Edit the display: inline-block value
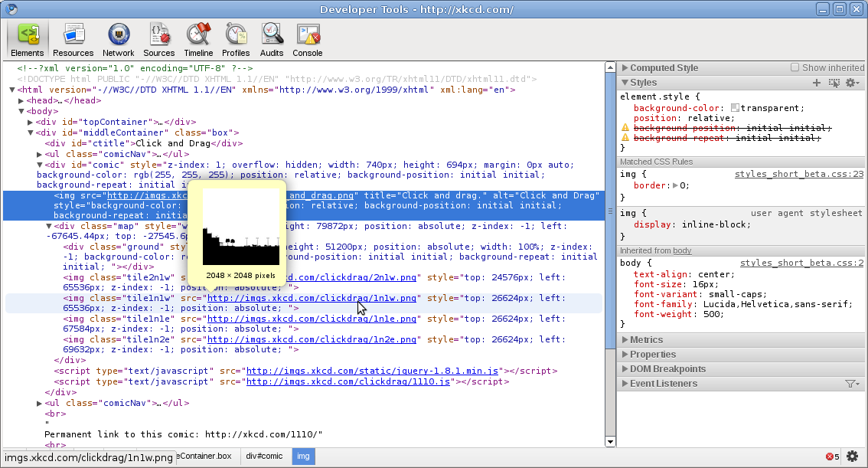This screenshot has width=868, height=468. (716, 225)
